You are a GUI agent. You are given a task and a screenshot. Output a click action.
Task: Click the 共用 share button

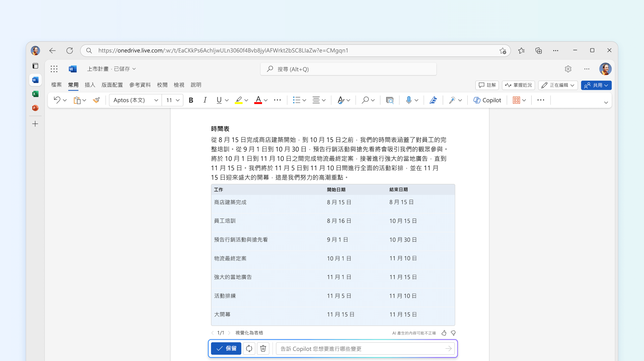(x=596, y=85)
